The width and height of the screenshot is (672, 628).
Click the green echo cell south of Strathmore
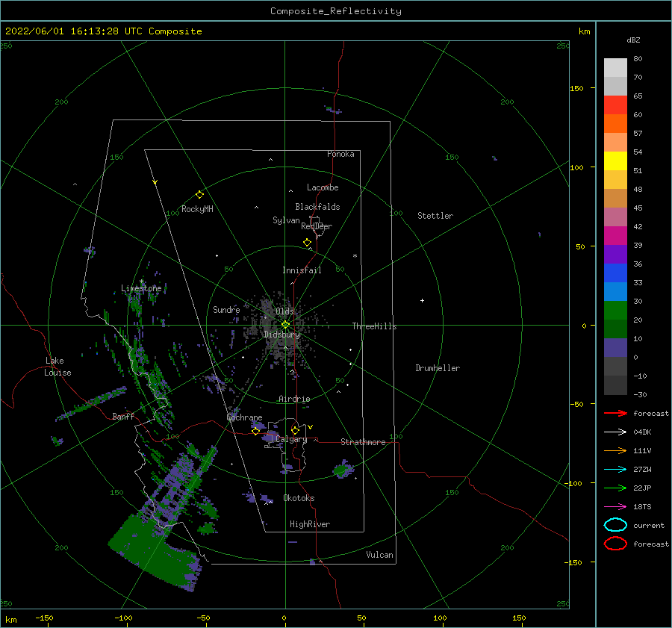[343, 469]
